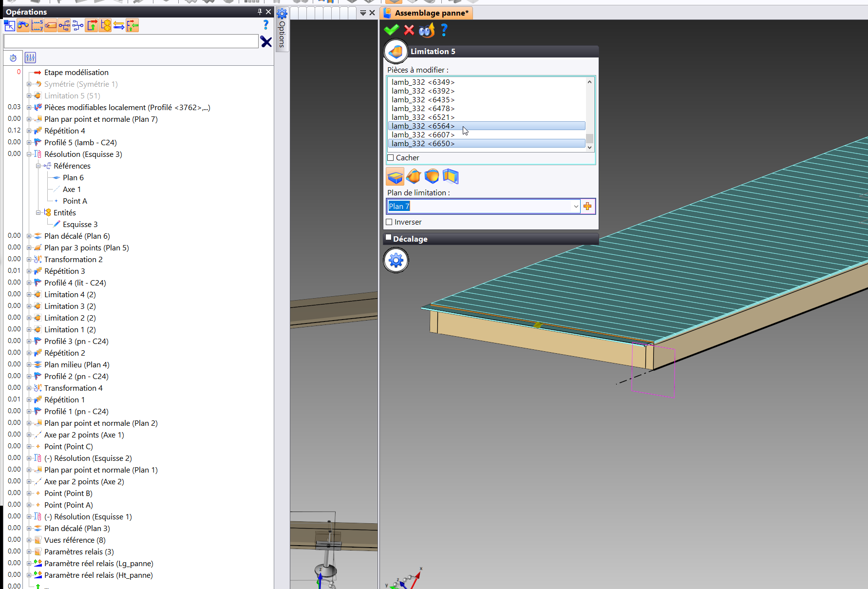
Task: Select lamb_332 <6478> in list
Action: click(423, 109)
